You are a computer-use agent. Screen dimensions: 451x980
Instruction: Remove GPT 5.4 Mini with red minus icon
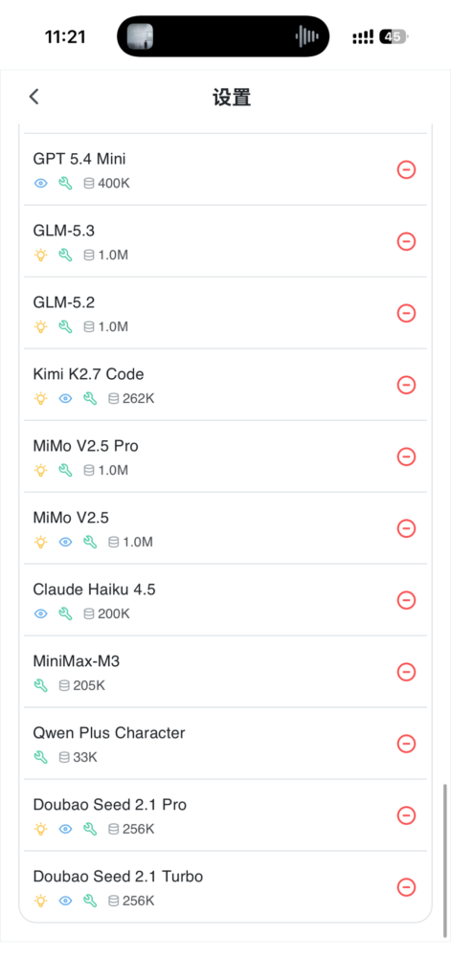pos(407,169)
